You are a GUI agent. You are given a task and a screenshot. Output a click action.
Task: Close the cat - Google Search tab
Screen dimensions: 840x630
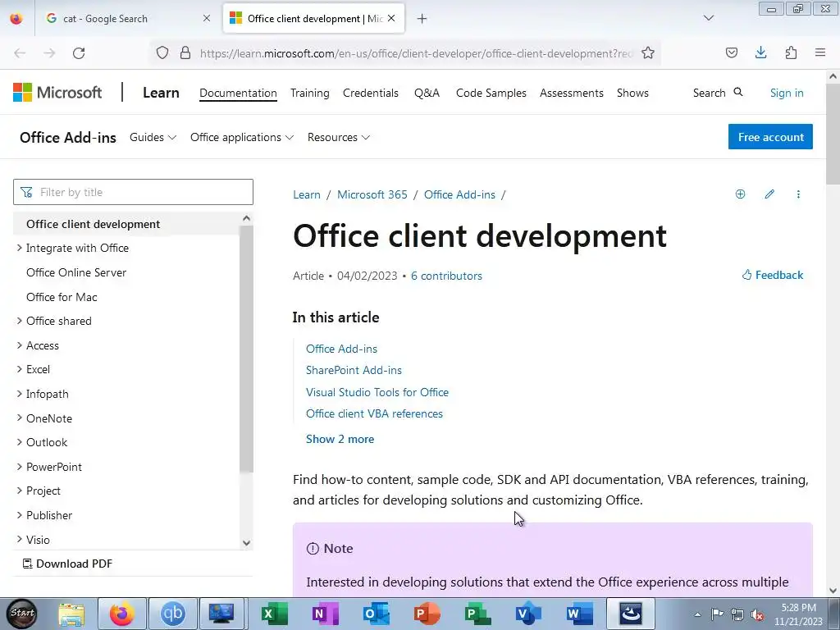tap(207, 19)
